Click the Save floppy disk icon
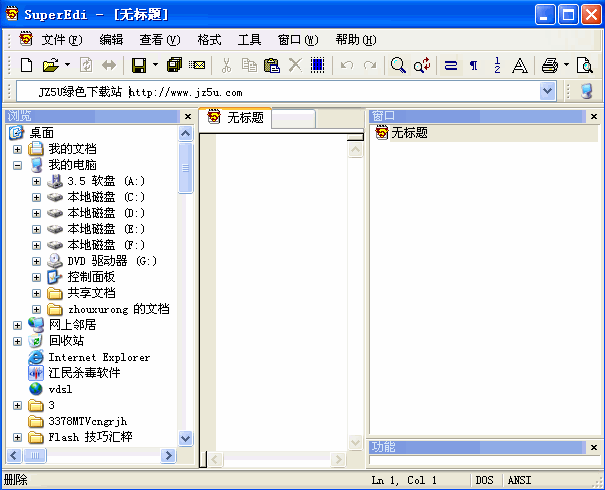Viewport: 605px width, 490px height. [x=139, y=65]
